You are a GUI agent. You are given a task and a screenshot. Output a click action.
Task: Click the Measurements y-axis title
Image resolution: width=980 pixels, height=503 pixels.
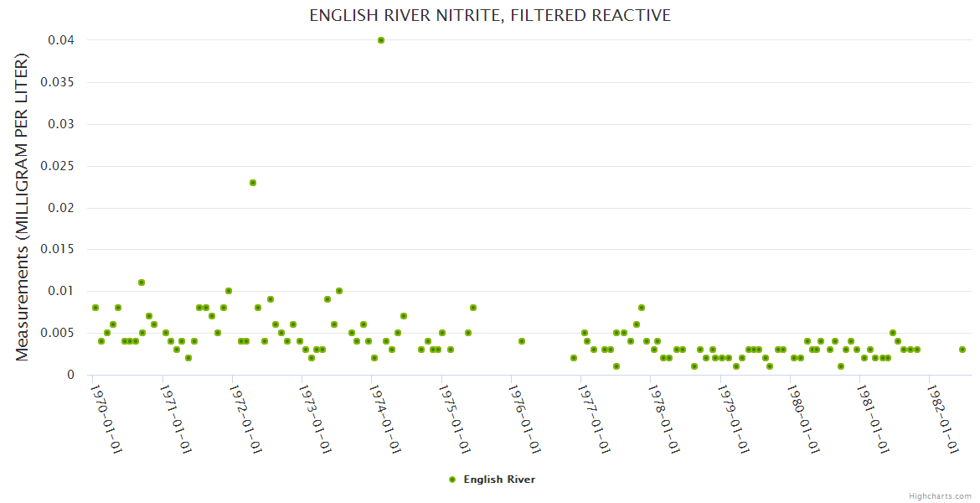tap(23, 207)
